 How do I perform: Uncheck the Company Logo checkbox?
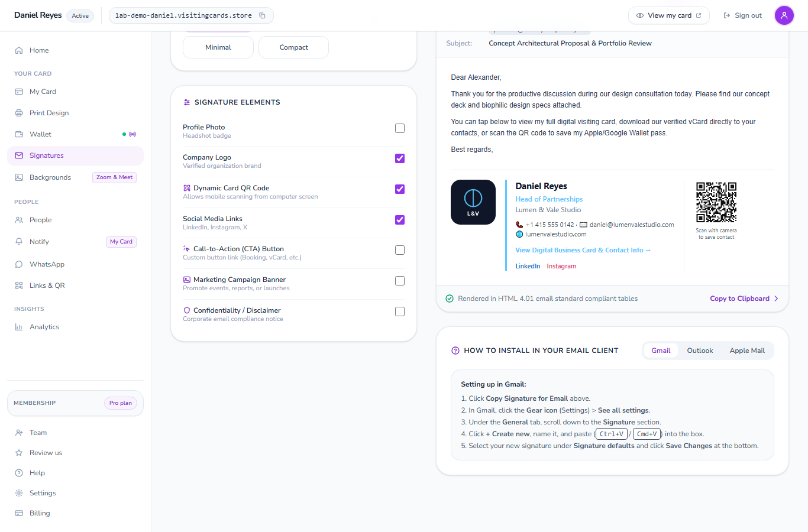(x=400, y=158)
